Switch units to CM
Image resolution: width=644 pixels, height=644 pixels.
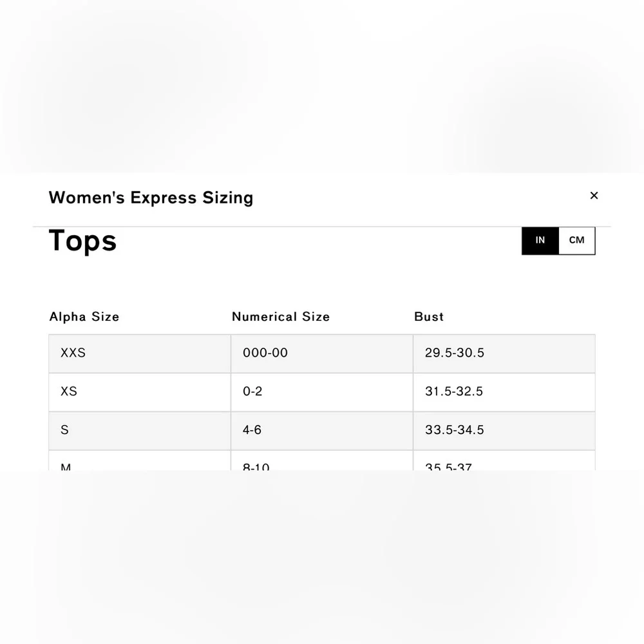[x=576, y=240]
